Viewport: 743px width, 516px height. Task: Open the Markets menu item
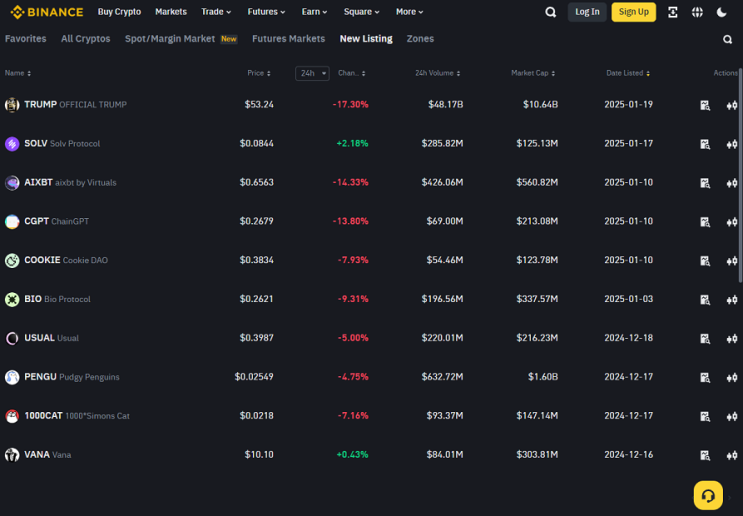(171, 12)
